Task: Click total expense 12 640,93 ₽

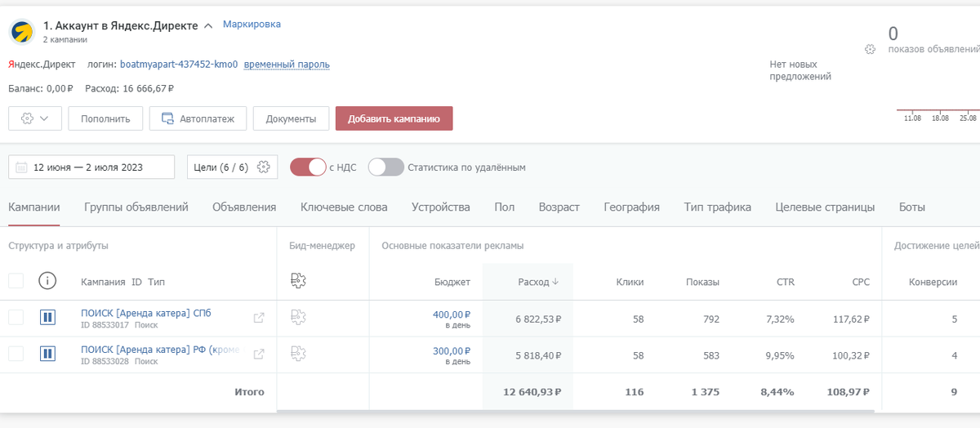Action: 533,392
